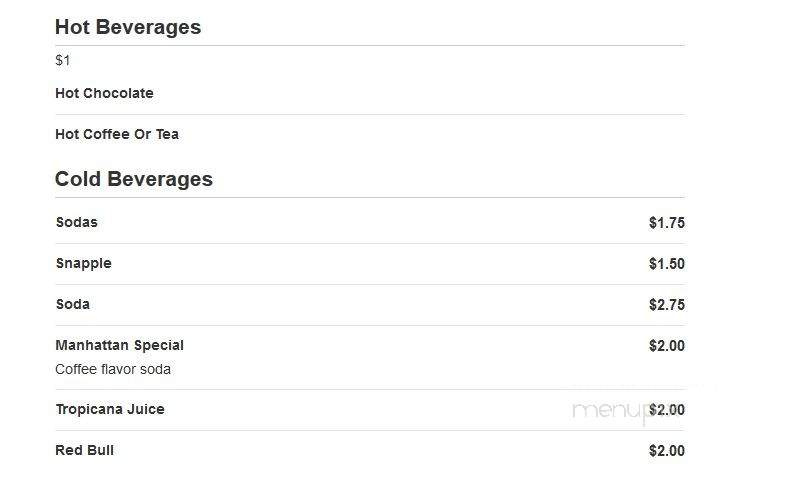Click the Coffee flavor soda description
Screen dimensions: 787x479
point(113,370)
